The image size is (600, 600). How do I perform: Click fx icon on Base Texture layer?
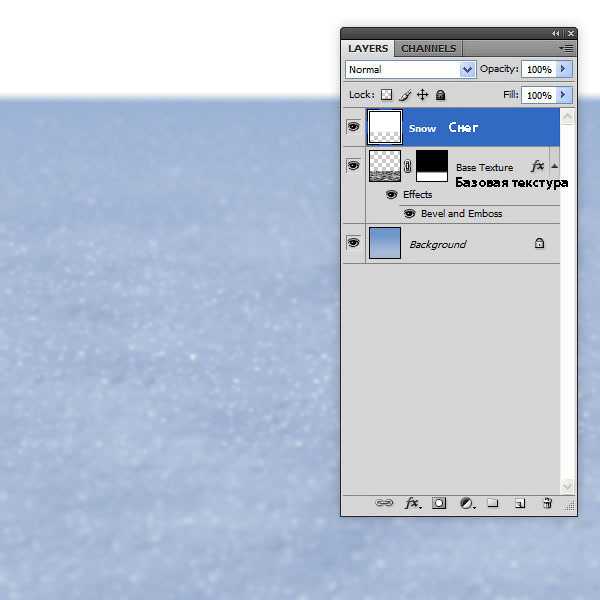[x=537, y=166]
